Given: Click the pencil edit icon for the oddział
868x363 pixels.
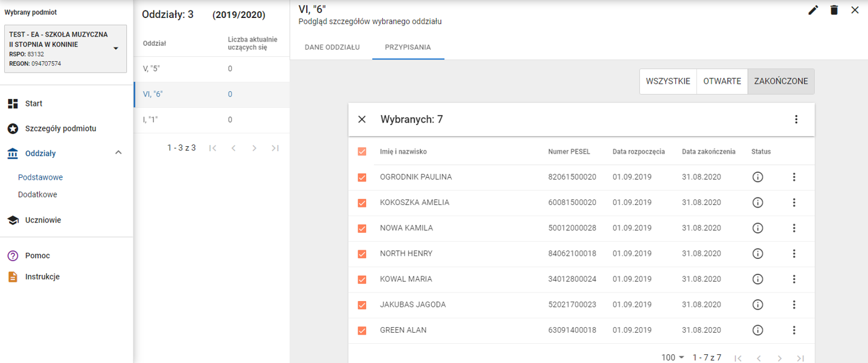Looking at the screenshot, I should tap(813, 10).
